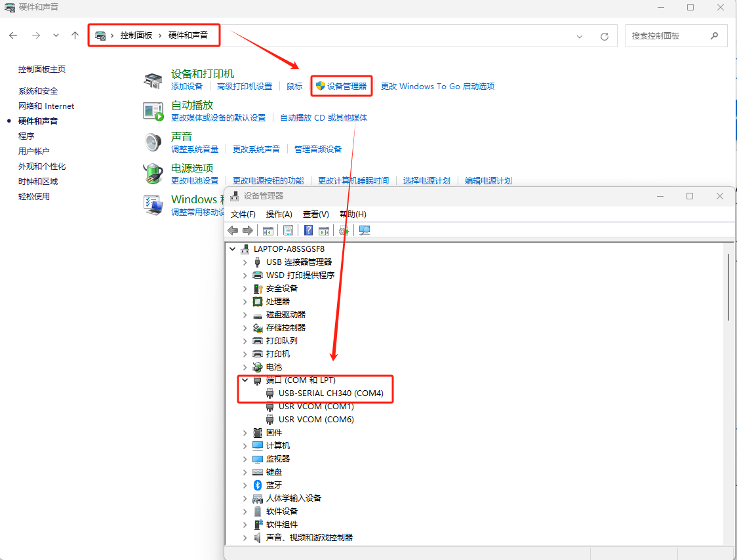
Task: Expand the 磁盘驱动器 node
Action: point(245,315)
